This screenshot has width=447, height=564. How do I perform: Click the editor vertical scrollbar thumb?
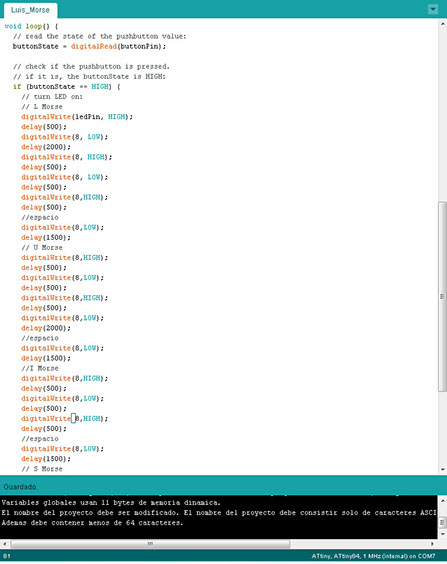pos(442,296)
